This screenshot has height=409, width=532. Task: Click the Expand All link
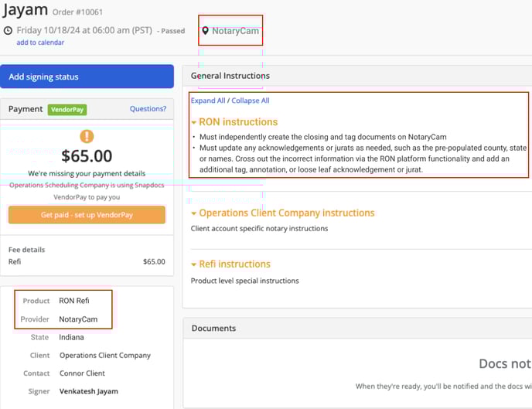pos(208,101)
